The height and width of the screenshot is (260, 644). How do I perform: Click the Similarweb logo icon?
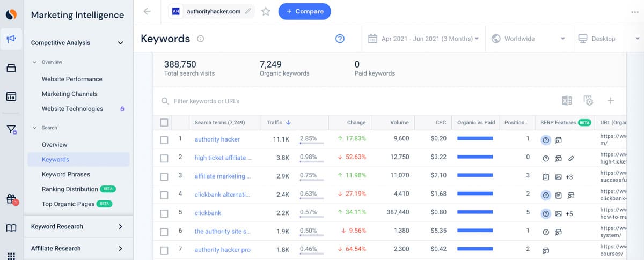[11, 14]
